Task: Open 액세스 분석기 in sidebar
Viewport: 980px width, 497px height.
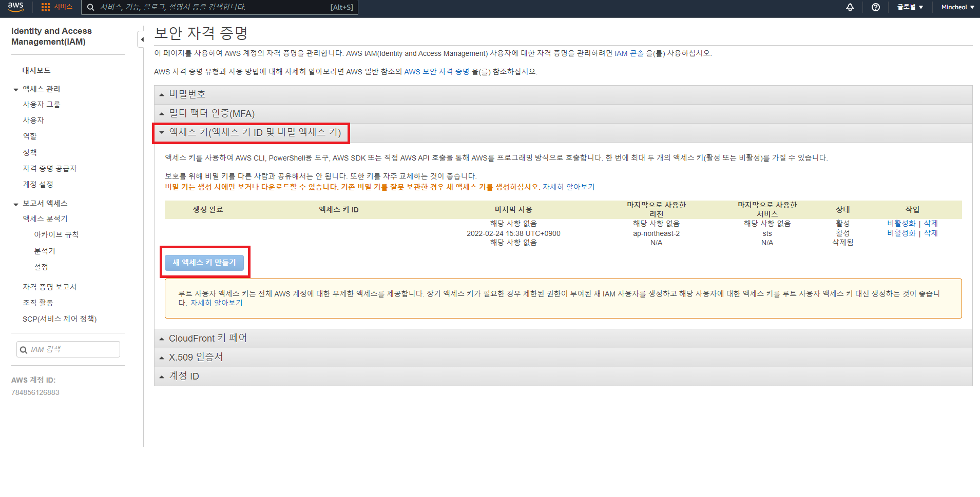Action: (45, 218)
